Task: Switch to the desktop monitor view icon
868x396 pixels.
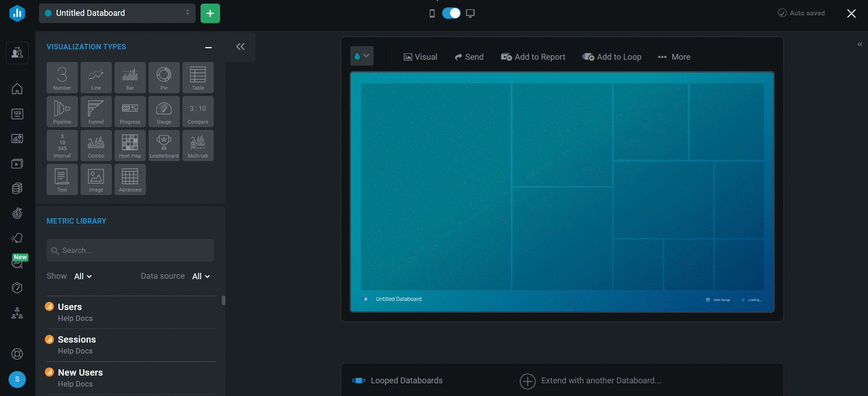Action: point(470,14)
